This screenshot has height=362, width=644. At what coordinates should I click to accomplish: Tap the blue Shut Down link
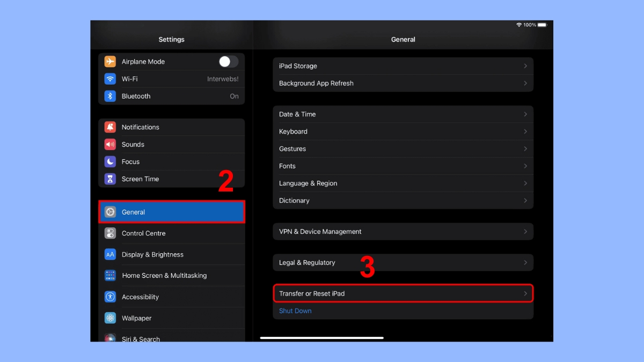pos(295,311)
